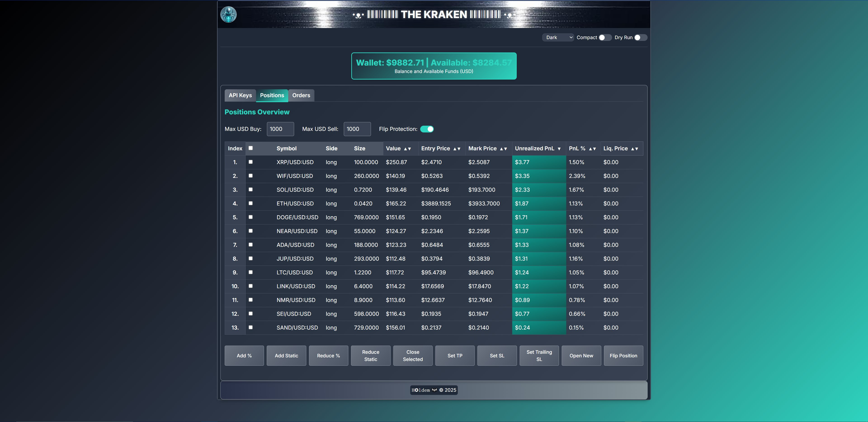The width and height of the screenshot is (868, 422).
Task: Check the SOL/USD:USD row checkbox
Action: [x=251, y=189]
